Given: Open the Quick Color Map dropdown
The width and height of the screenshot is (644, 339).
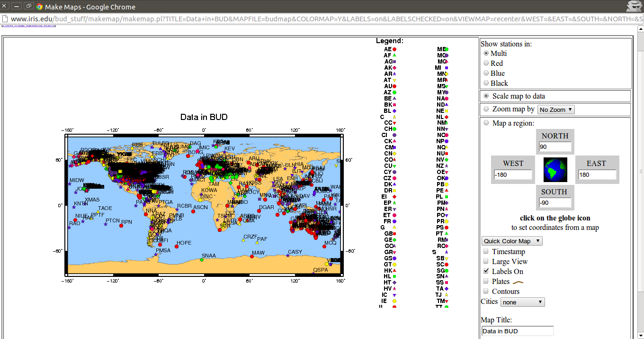Looking at the screenshot, I should [512, 241].
